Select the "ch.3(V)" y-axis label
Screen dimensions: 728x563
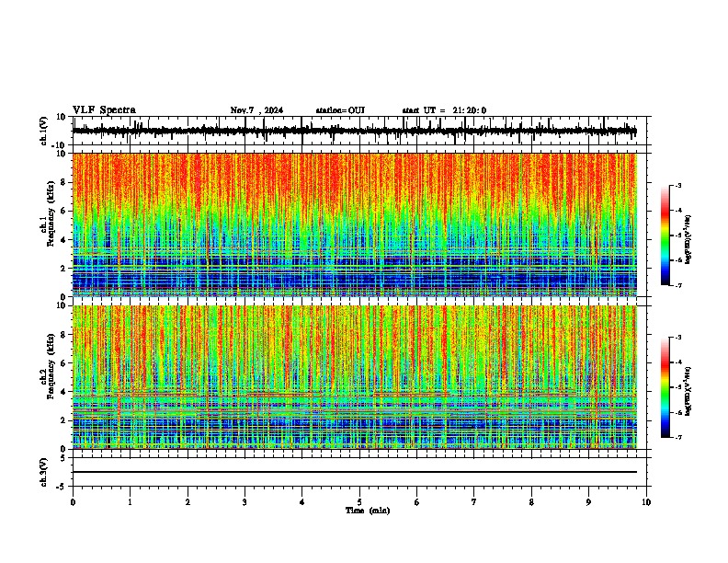pyautogui.click(x=44, y=472)
